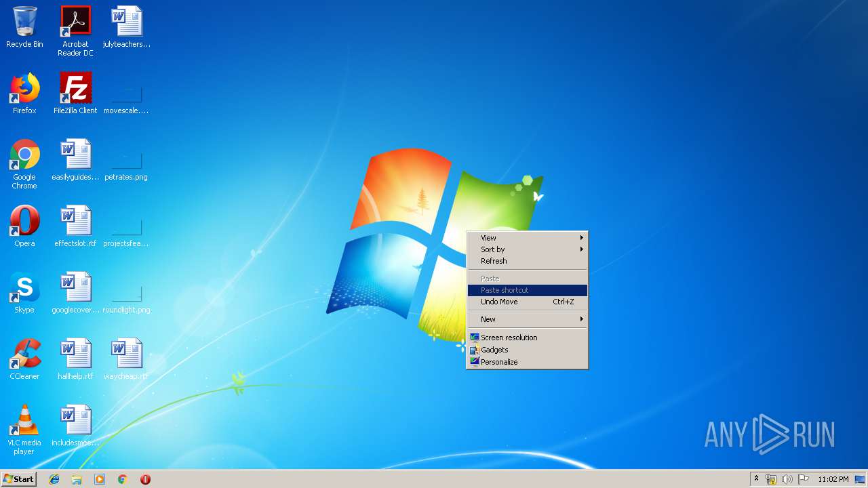Select the Opera desktop shortcut
The width and height of the screenshot is (868, 488).
coord(24,226)
